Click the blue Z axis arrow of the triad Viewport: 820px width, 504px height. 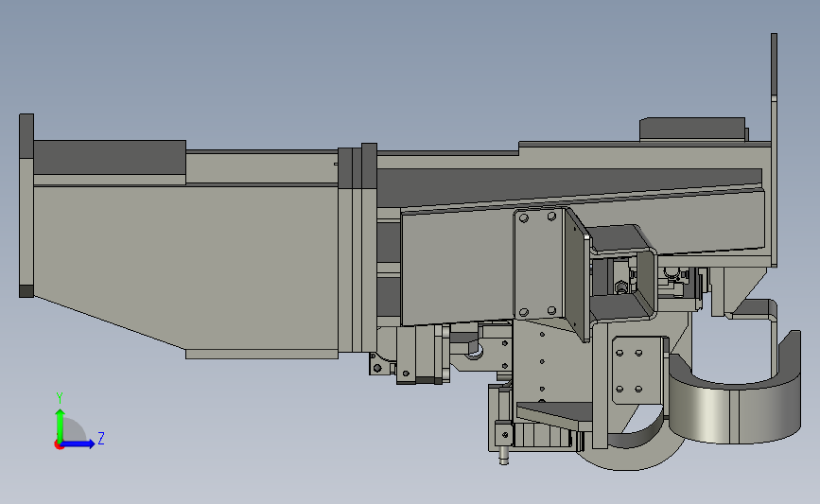coord(77,443)
